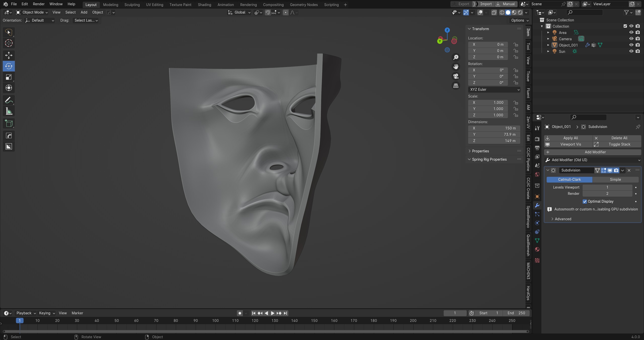Disable Sun in renders camera icon

coord(637,51)
